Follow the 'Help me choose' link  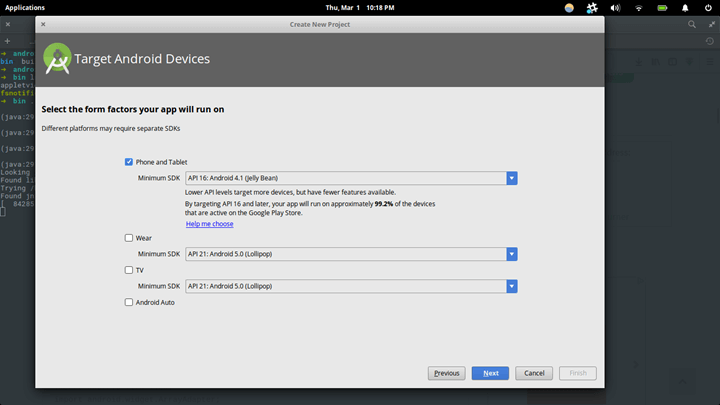[209, 224]
